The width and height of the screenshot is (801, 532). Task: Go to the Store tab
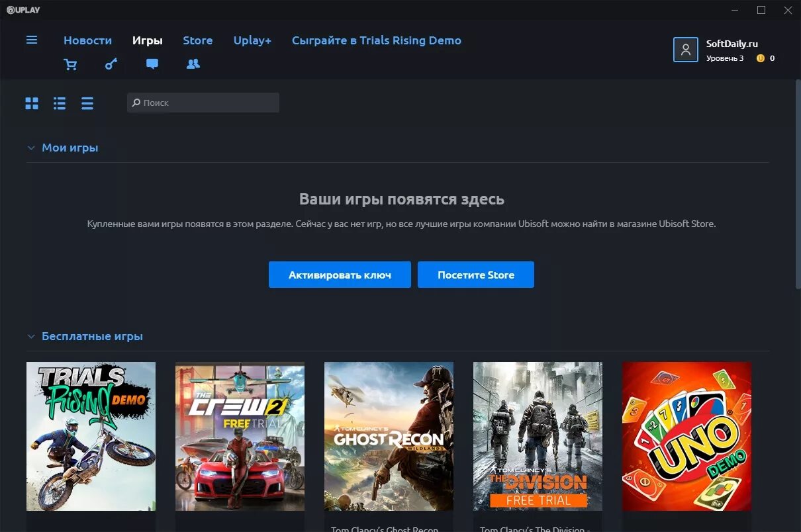(198, 40)
